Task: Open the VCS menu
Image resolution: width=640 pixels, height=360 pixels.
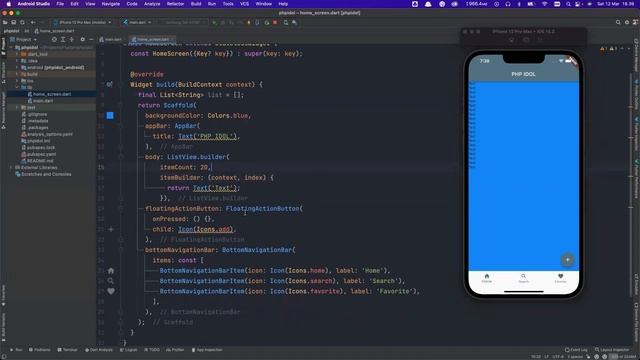Action: 244,4
